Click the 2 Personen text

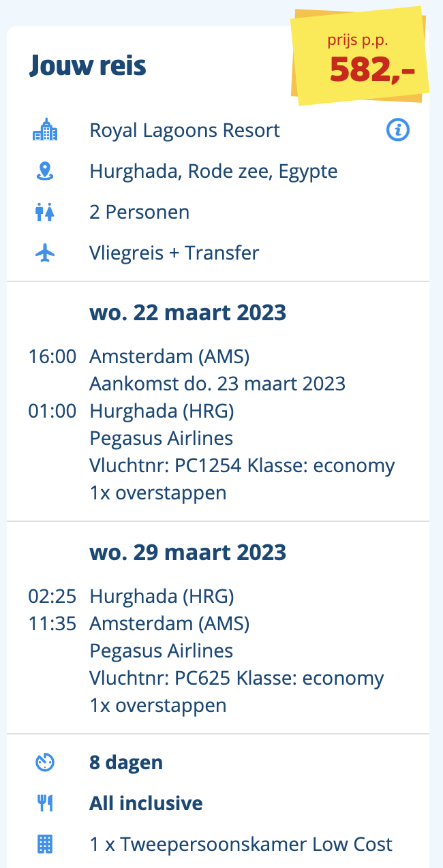pyautogui.click(x=140, y=212)
